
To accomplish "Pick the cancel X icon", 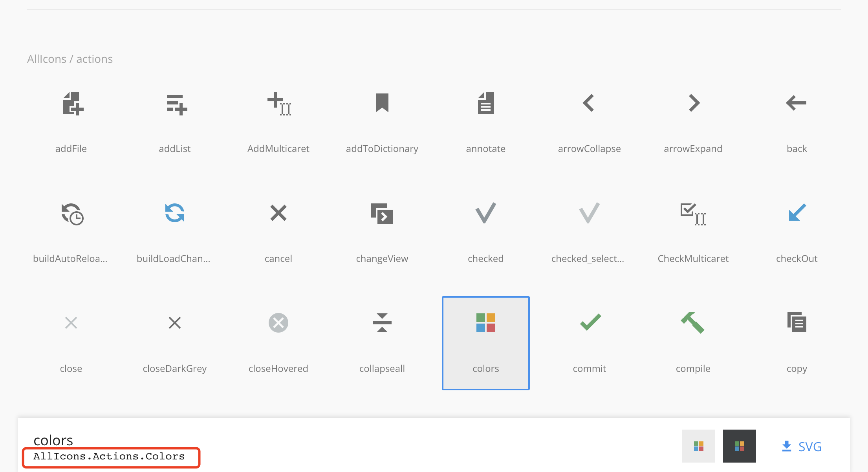I will coord(278,213).
